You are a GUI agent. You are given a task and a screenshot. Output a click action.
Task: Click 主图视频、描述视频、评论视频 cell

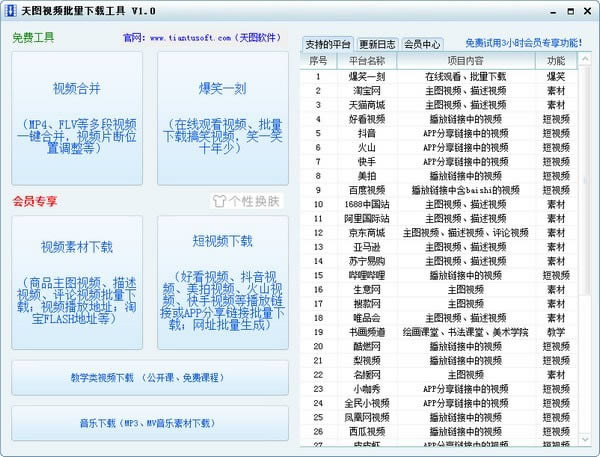click(x=465, y=233)
